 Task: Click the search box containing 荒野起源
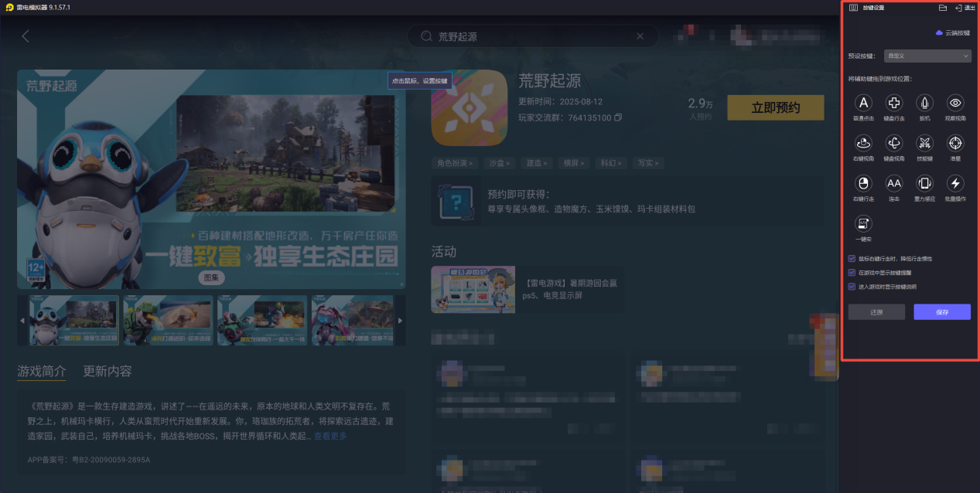point(533,36)
